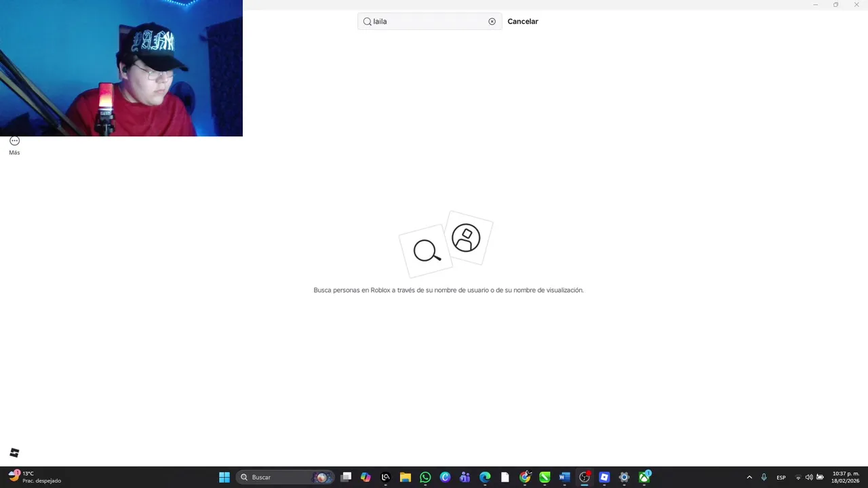Click the battery tray icon

820,477
